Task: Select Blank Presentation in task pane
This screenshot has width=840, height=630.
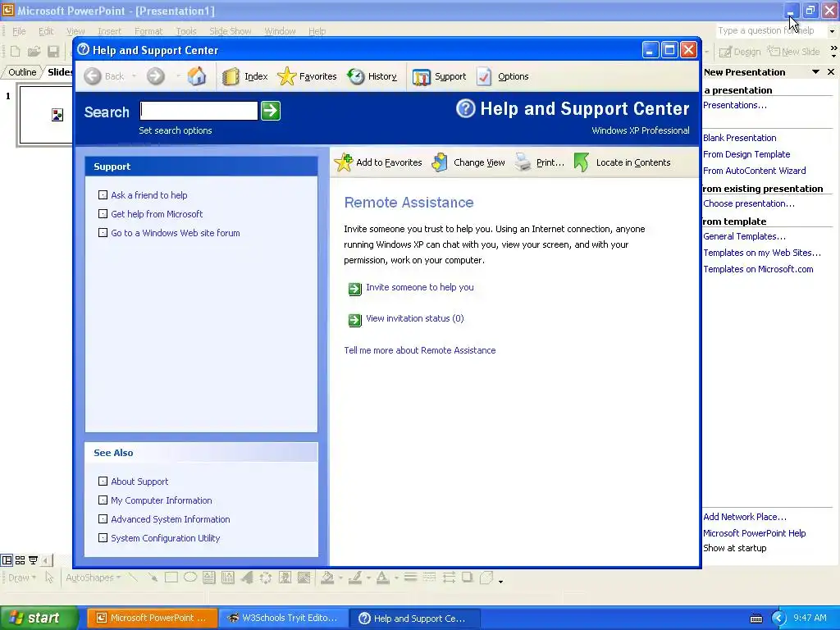Action: [739, 138]
